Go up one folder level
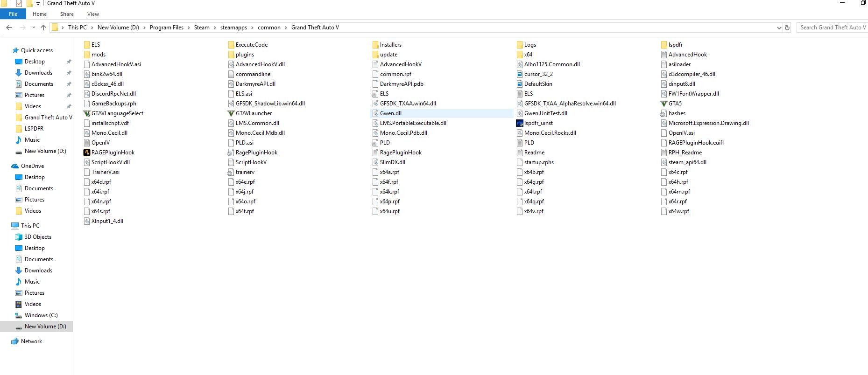 click(x=43, y=28)
